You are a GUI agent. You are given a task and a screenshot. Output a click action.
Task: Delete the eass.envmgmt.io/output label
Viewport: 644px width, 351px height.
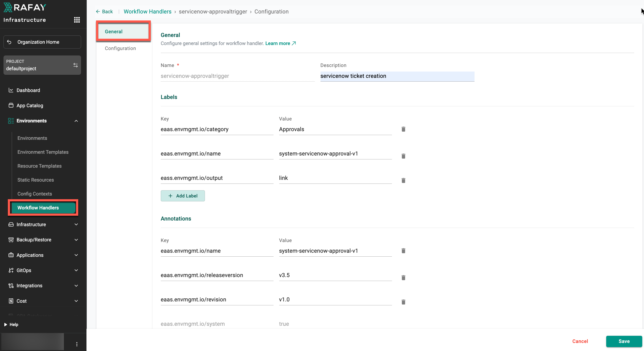tap(403, 180)
